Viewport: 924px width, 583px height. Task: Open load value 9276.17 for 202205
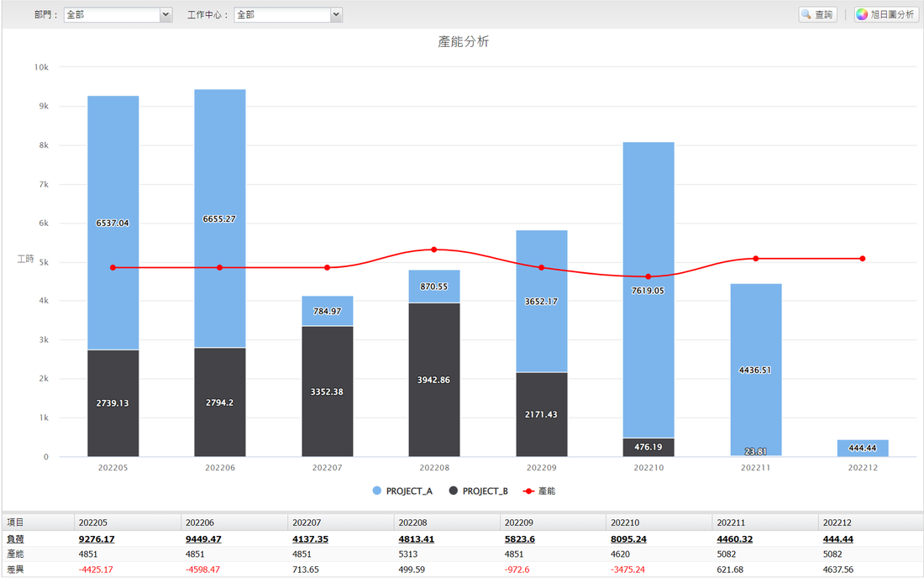(x=96, y=539)
